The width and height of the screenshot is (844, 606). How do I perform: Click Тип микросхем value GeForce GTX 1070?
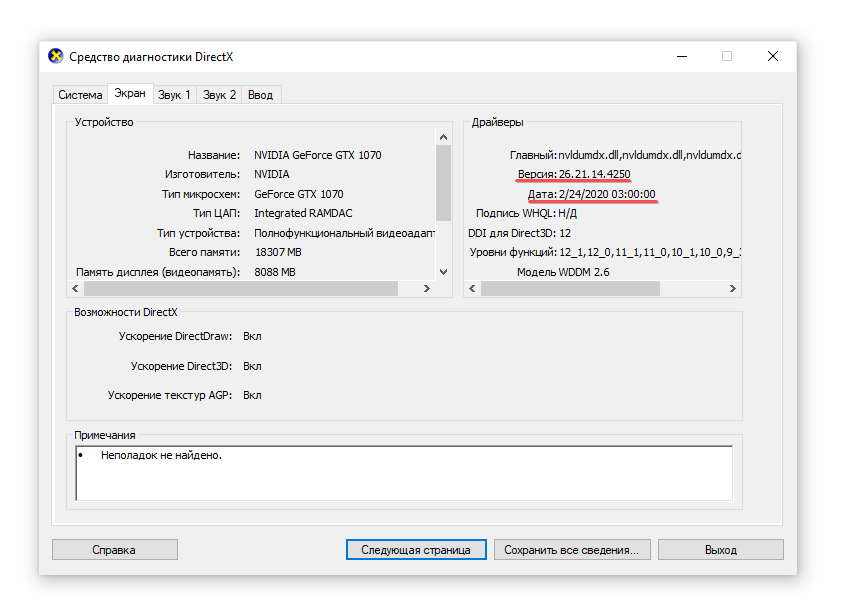coord(299,194)
